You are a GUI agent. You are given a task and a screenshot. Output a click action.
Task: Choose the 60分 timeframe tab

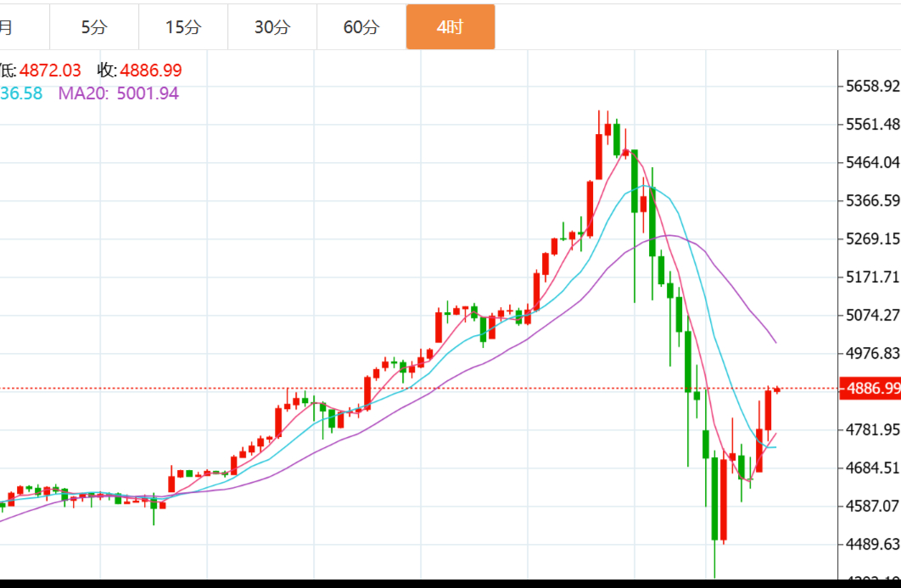[361, 27]
